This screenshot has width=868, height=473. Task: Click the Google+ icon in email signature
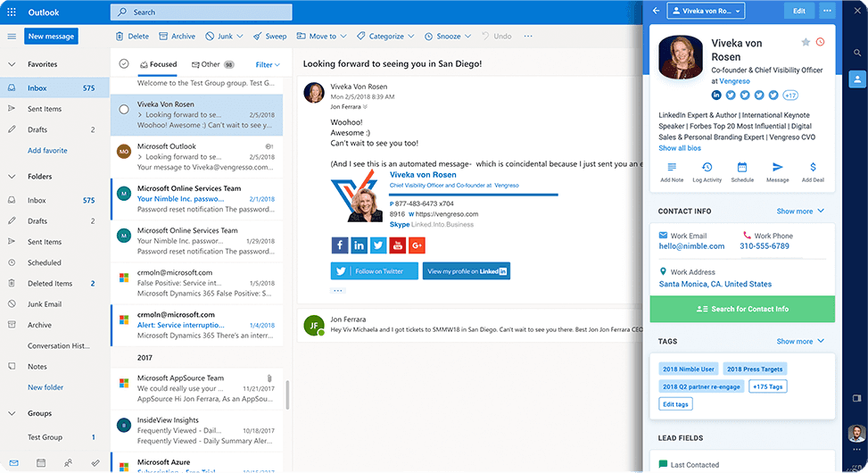(417, 245)
